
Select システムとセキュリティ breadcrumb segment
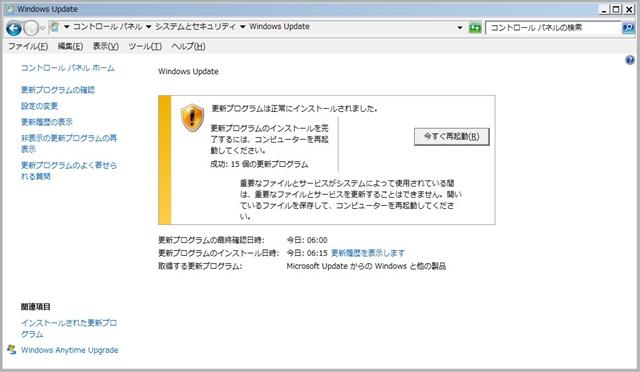(195, 27)
